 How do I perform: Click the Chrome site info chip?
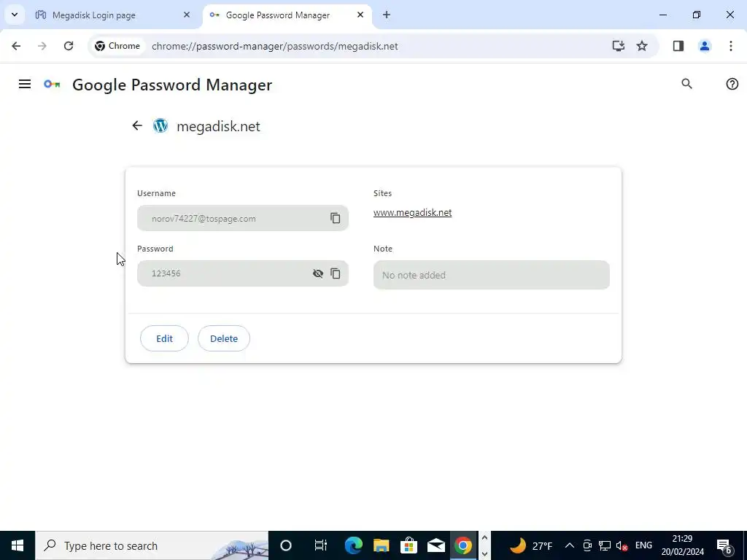tap(117, 46)
